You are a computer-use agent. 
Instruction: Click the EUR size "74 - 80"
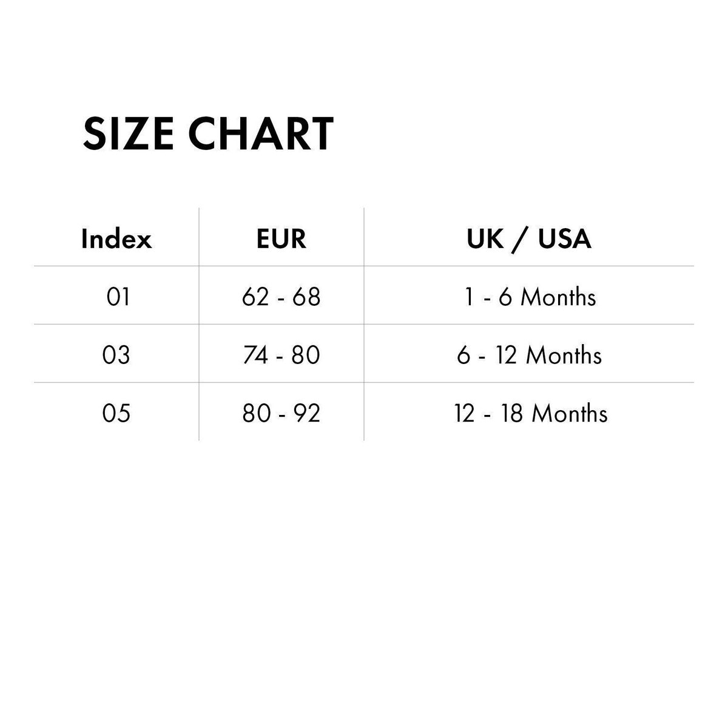click(x=281, y=355)
